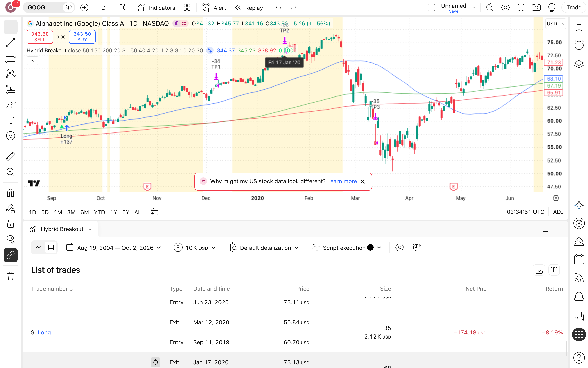This screenshot has height=368, width=588.
Task: Select the text annotation tool
Action: click(x=10, y=120)
